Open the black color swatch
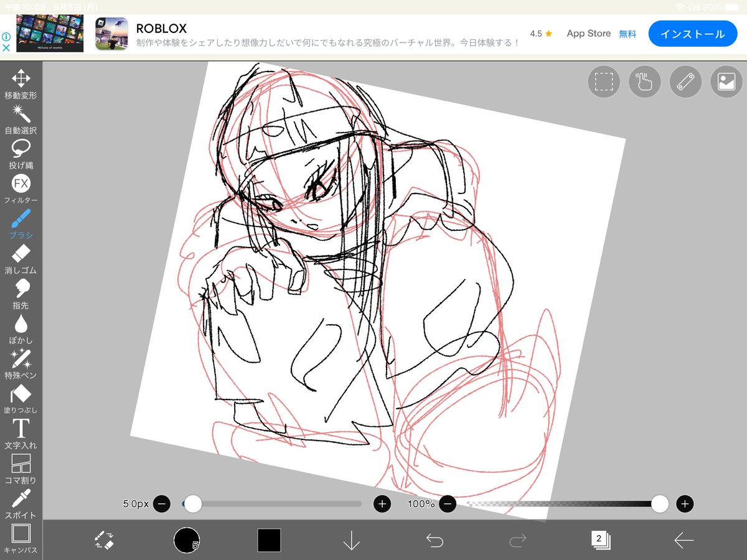747x560 pixels. (269, 540)
